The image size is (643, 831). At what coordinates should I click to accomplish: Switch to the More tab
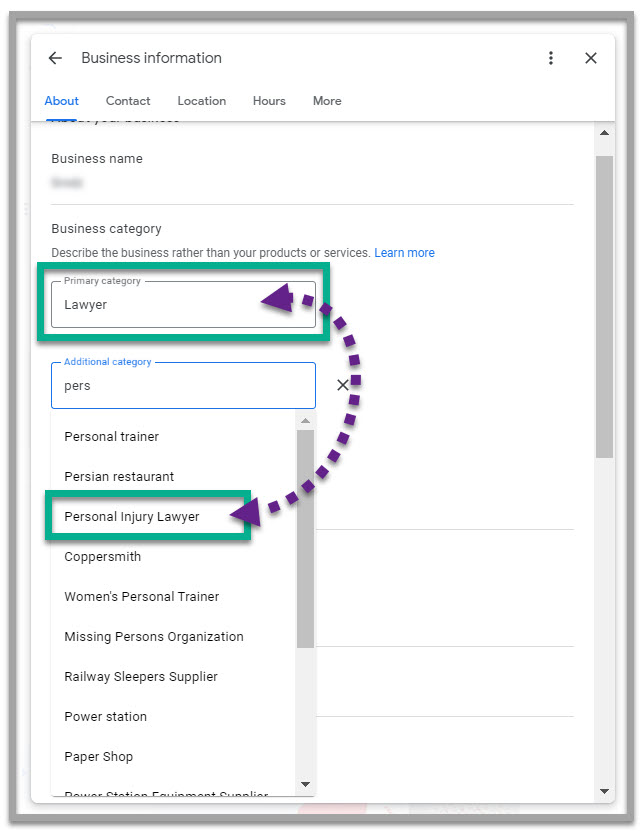[327, 101]
